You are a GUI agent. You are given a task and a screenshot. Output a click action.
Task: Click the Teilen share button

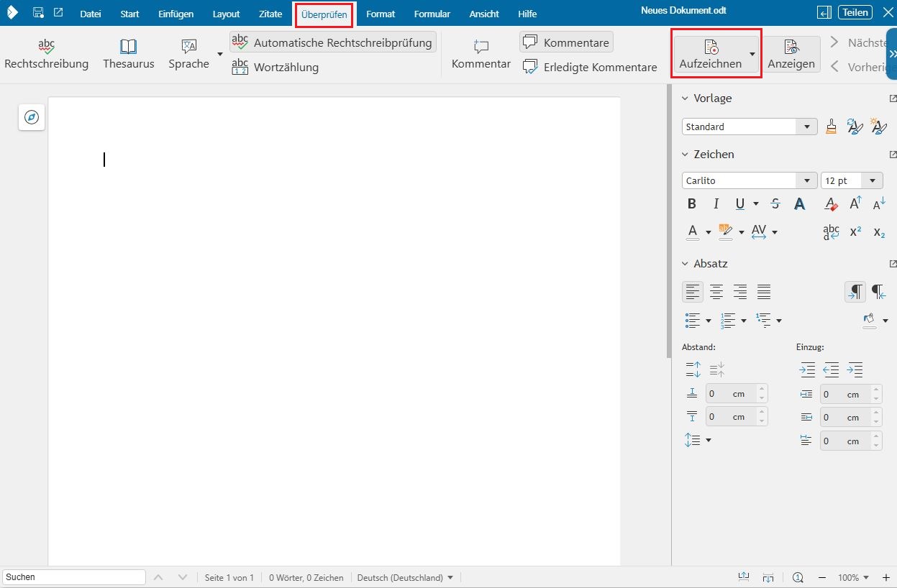856,12
